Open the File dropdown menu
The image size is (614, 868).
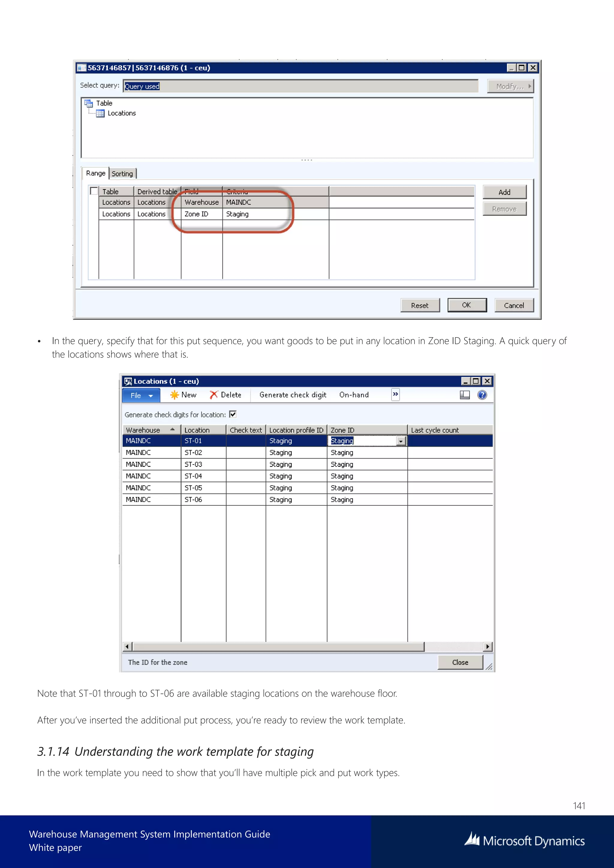coord(142,395)
